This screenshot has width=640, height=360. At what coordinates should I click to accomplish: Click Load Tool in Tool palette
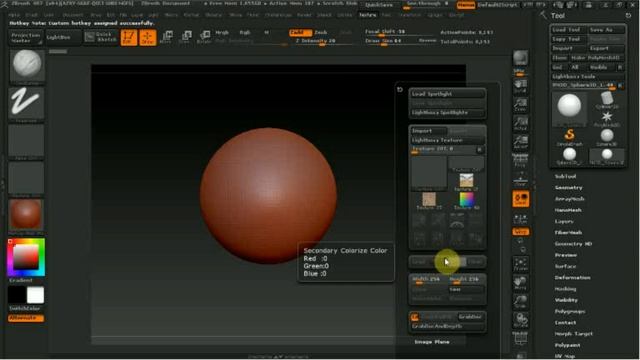coord(569,30)
